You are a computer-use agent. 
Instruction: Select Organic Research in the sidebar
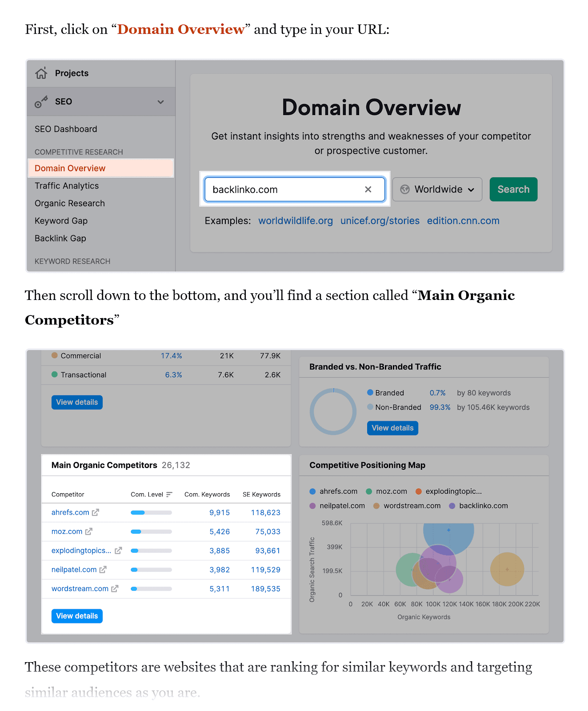click(x=70, y=203)
